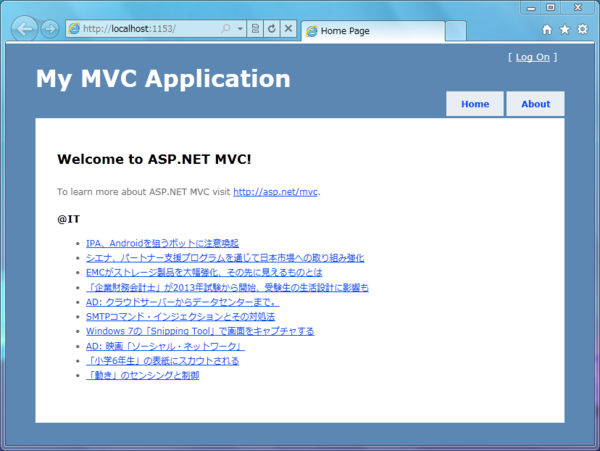The width and height of the screenshot is (600, 451).
Task: Open Favorites with the star icon
Action: 565,29
